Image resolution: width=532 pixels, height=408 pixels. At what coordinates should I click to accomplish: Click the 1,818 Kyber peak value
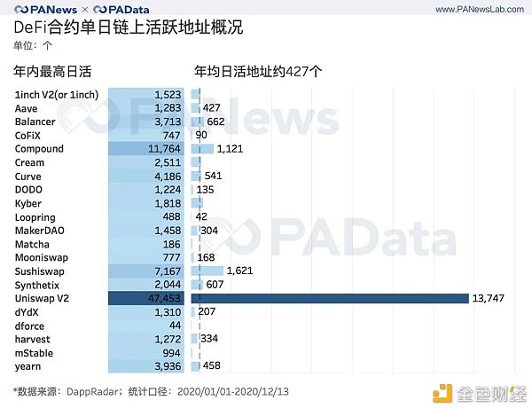(168, 203)
